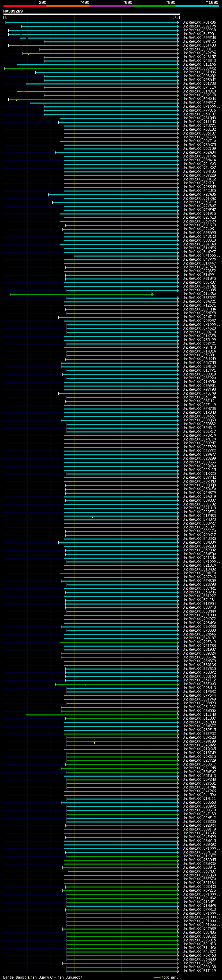Screen dimensions: 222x980
Task: Select hit label UniRef100_C6TMB6
Action: (x=199, y=72)
